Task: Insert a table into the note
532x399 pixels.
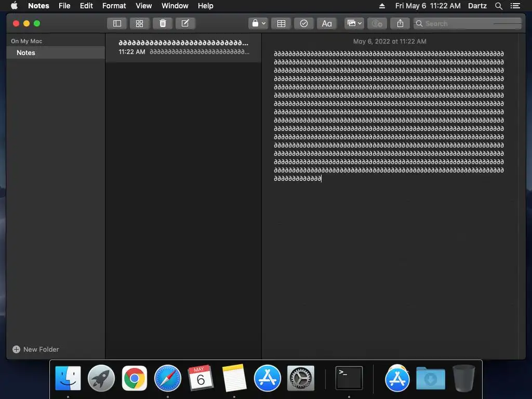Action: 281,23
